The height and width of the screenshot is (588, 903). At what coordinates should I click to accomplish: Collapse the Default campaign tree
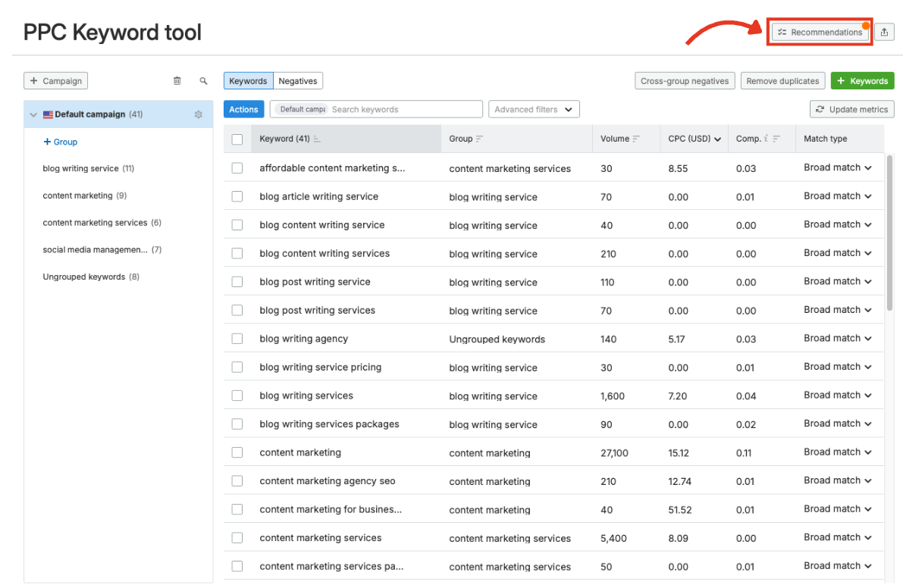click(33, 114)
